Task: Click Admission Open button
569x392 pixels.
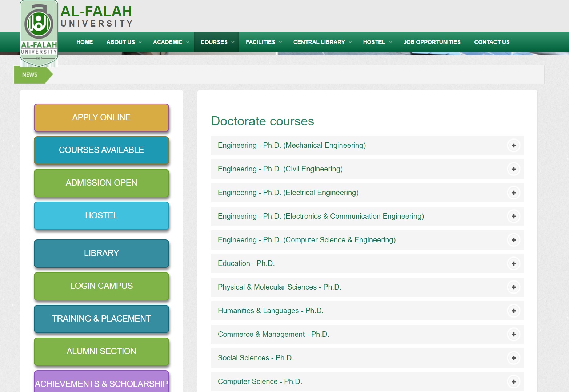Action: pos(101,183)
